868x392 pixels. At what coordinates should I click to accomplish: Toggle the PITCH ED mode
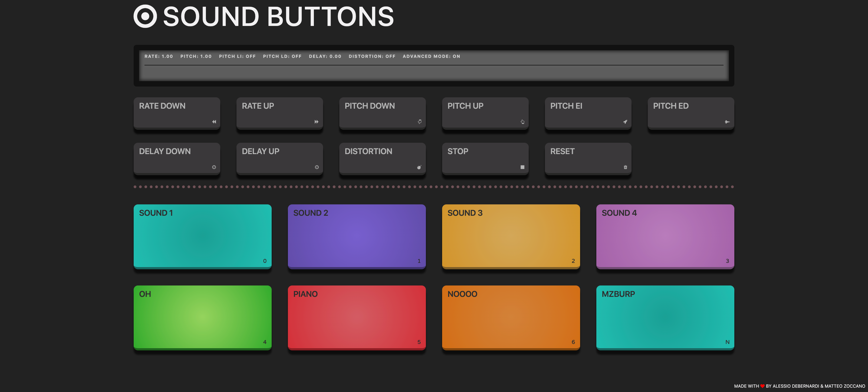point(691,112)
